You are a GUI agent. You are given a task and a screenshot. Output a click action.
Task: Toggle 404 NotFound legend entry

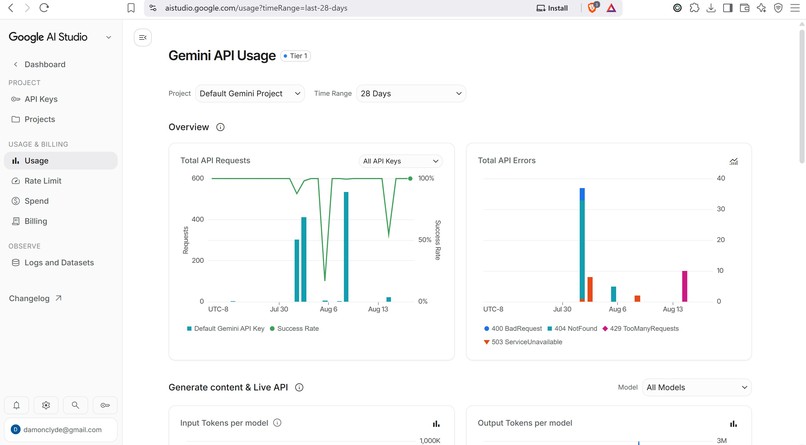(x=572, y=328)
